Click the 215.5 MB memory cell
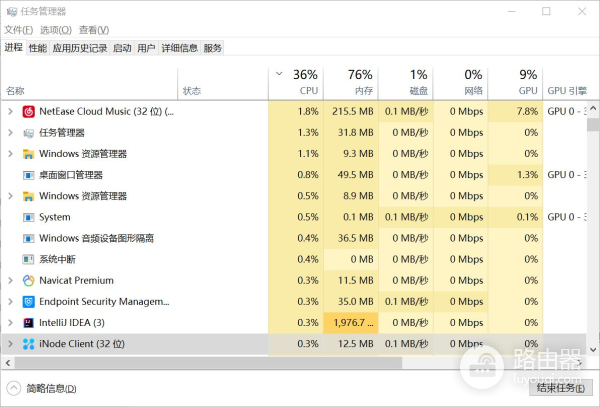The width and height of the screenshot is (600, 407). pos(351,112)
